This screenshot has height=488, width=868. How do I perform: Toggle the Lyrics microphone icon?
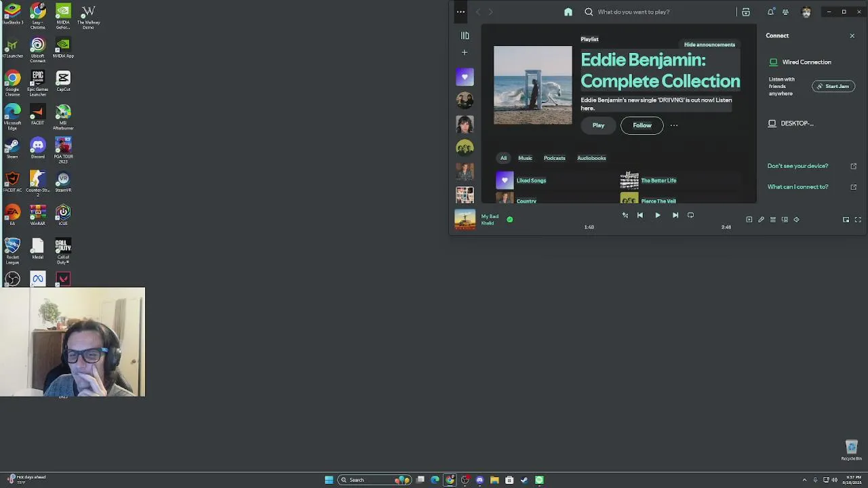761,220
